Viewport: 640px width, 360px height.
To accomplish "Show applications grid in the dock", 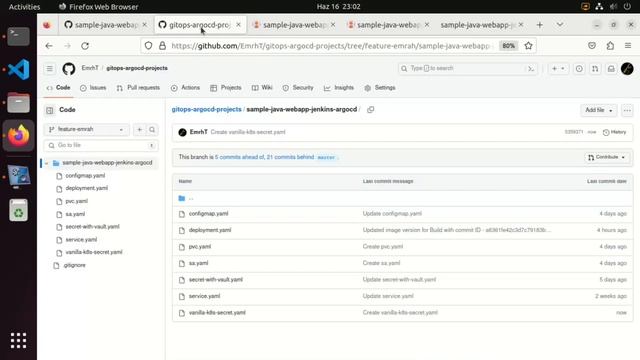I will [18, 340].
